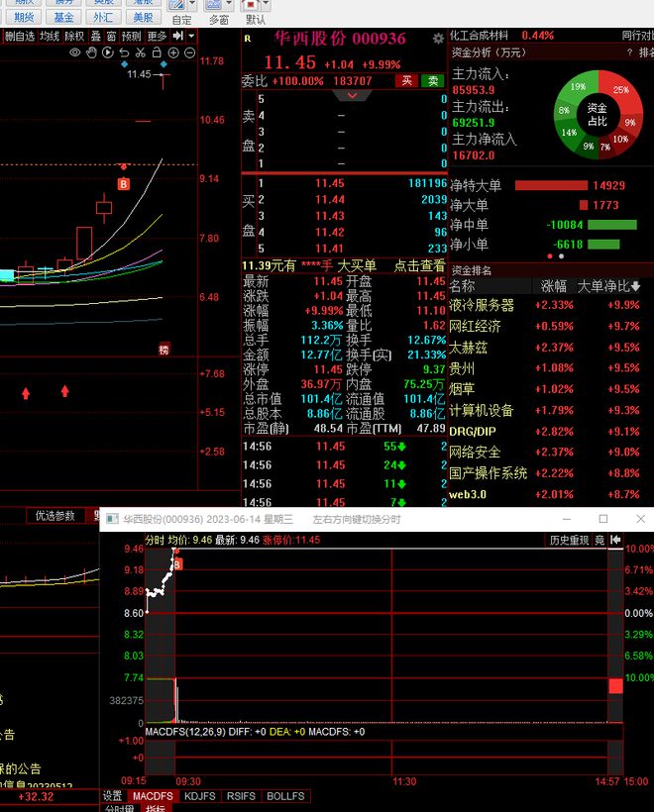654x812 pixels.
Task: Open 设置 indicator settings
Action: 112,796
